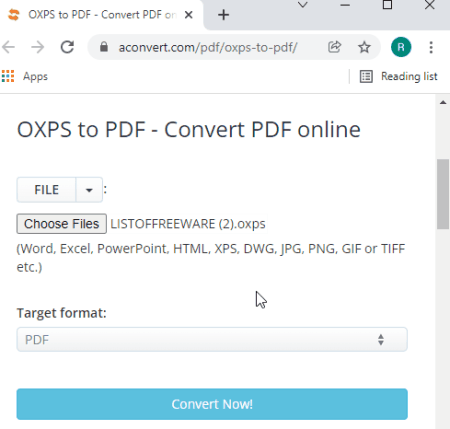Open the Reading list panel
The image size is (450, 429).
click(399, 76)
